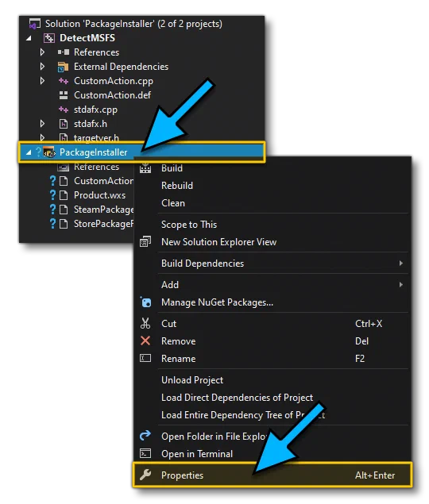Select the Product.wxs file name
The height and width of the screenshot is (504, 429).
(x=100, y=195)
